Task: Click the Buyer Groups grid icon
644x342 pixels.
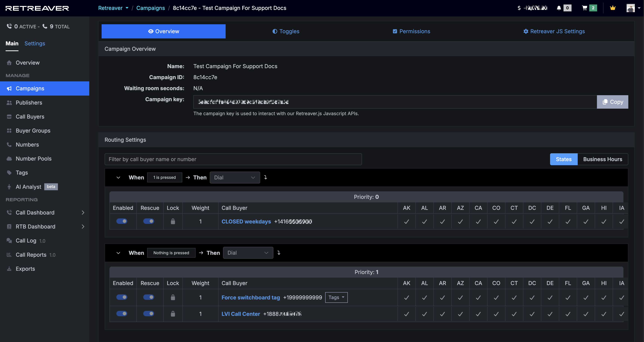Action: (x=9, y=131)
